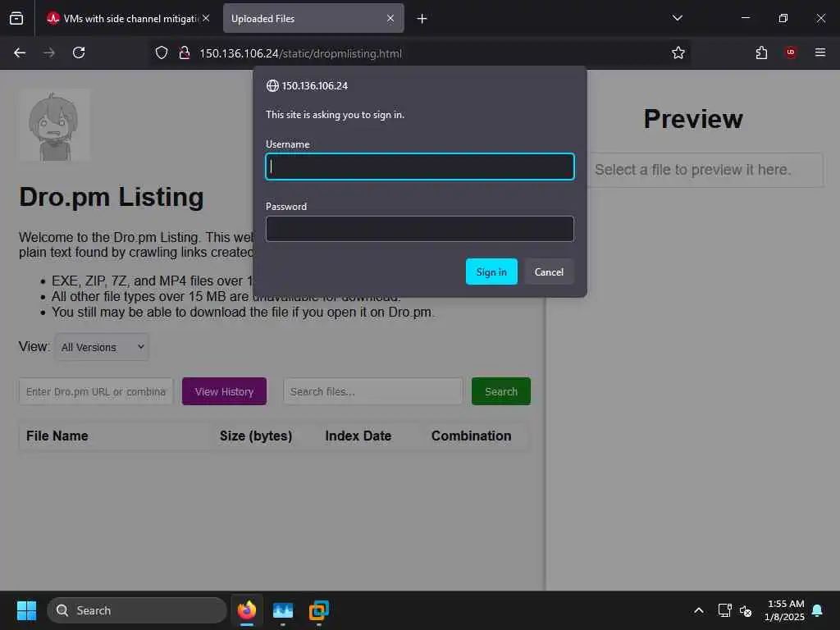Close the Uploaded Files tab
This screenshot has height=630, width=840.
pyautogui.click(x=390, y=18)
